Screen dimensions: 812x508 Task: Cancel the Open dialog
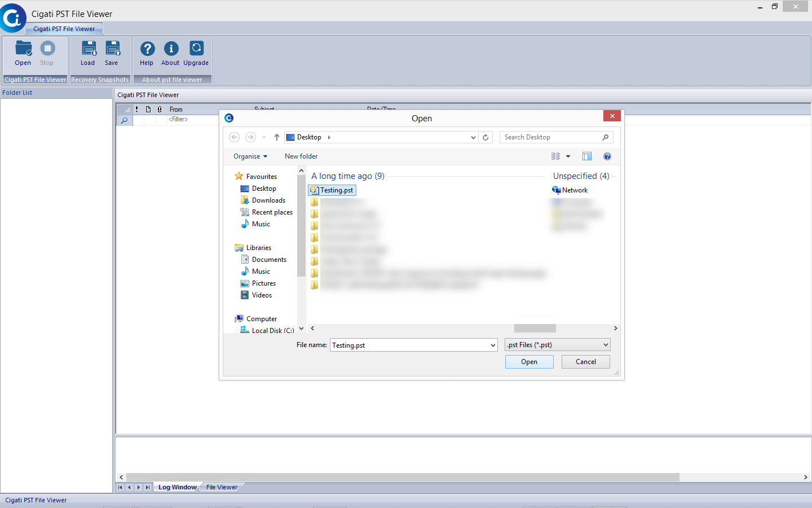tap(586, 362)
